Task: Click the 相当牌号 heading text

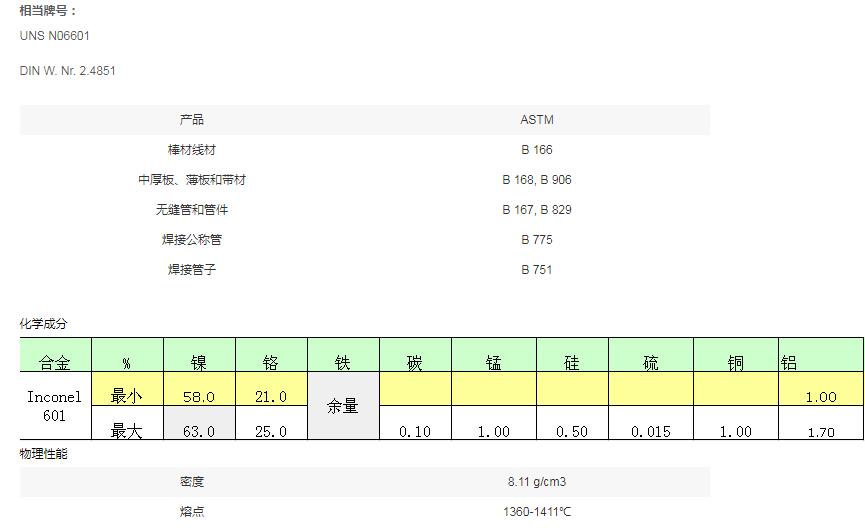Action: 48,10
